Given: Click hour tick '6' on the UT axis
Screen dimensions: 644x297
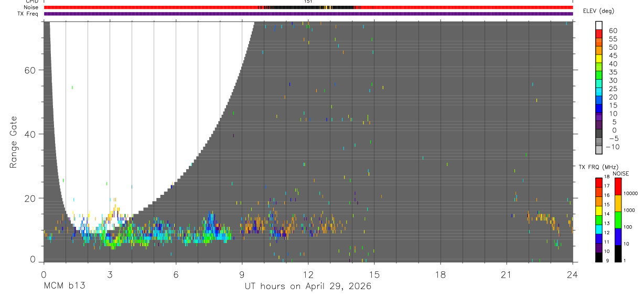Looking at the screenshot, I should pyautogui.click(x=176, y=274).
